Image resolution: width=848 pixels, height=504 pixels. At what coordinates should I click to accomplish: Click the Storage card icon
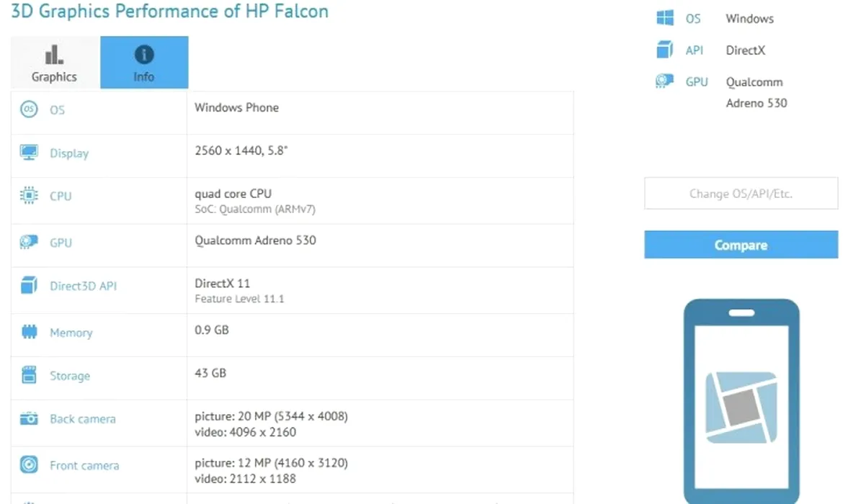pos(29,375)
